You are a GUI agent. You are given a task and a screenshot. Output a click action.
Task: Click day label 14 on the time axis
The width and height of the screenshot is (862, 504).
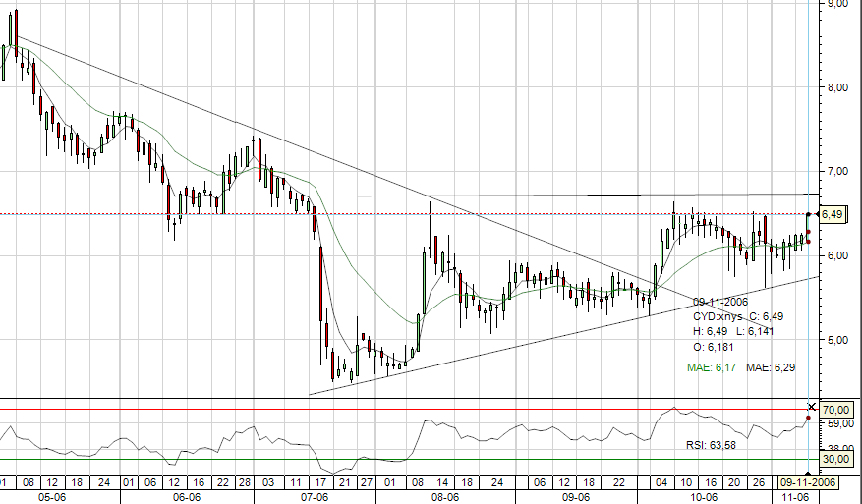[x=442, y=483]
